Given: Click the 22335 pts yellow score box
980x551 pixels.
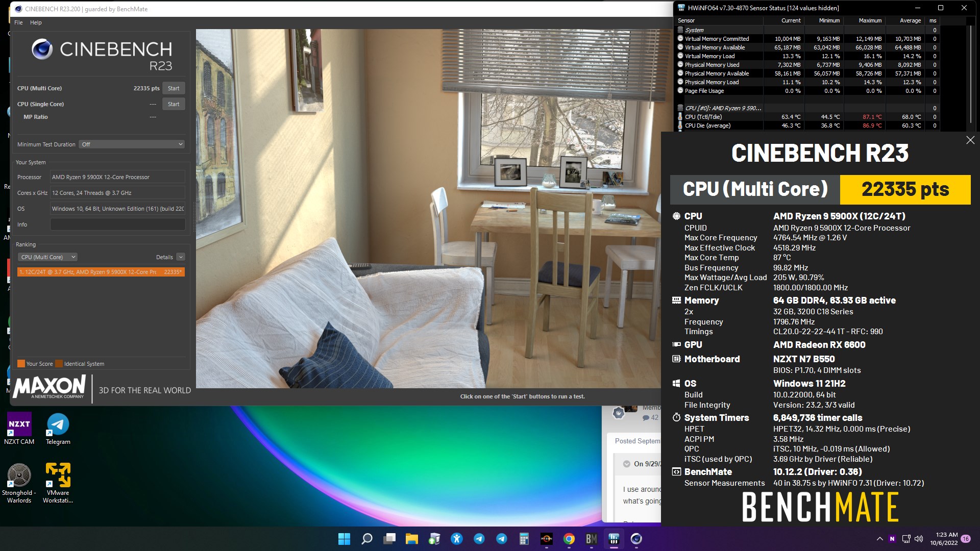Looking at the screenshot, I should [905, 190].
